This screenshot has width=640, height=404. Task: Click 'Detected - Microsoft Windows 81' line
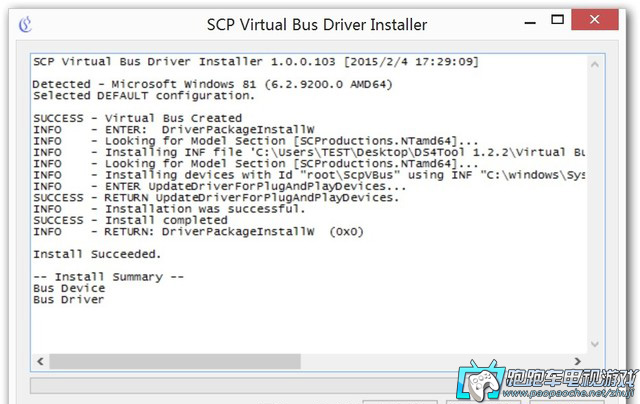tap(212, 84)
